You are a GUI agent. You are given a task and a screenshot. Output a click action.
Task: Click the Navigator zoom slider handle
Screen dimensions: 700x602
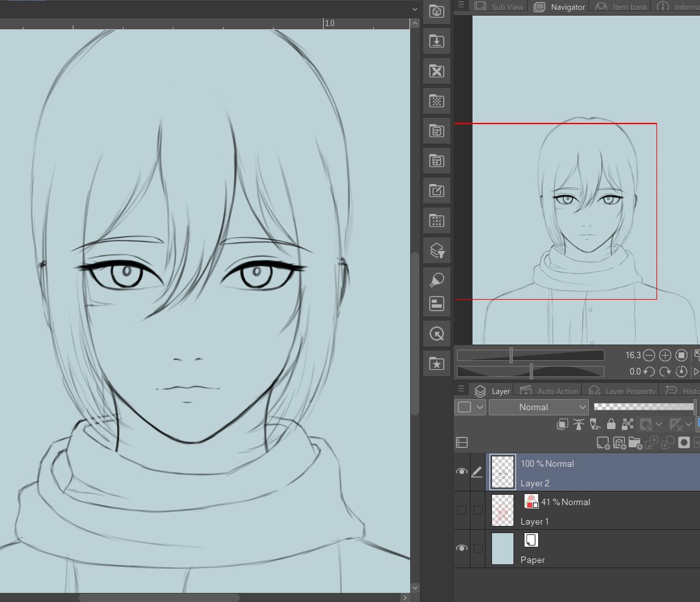(x=511, y=355)
